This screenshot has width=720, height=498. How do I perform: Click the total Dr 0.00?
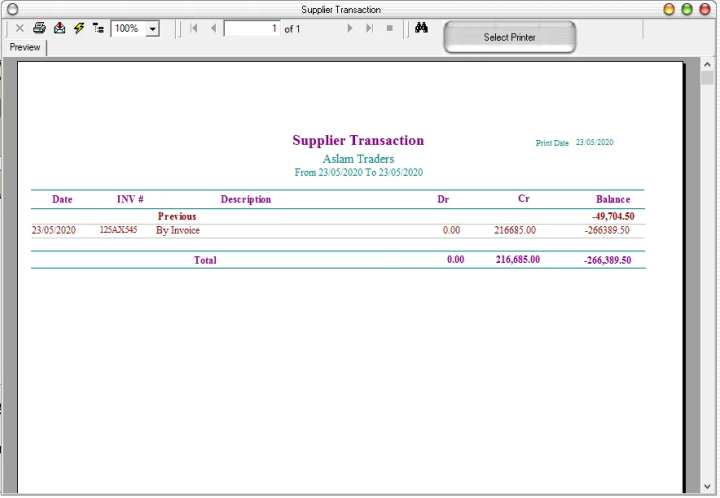456,260
